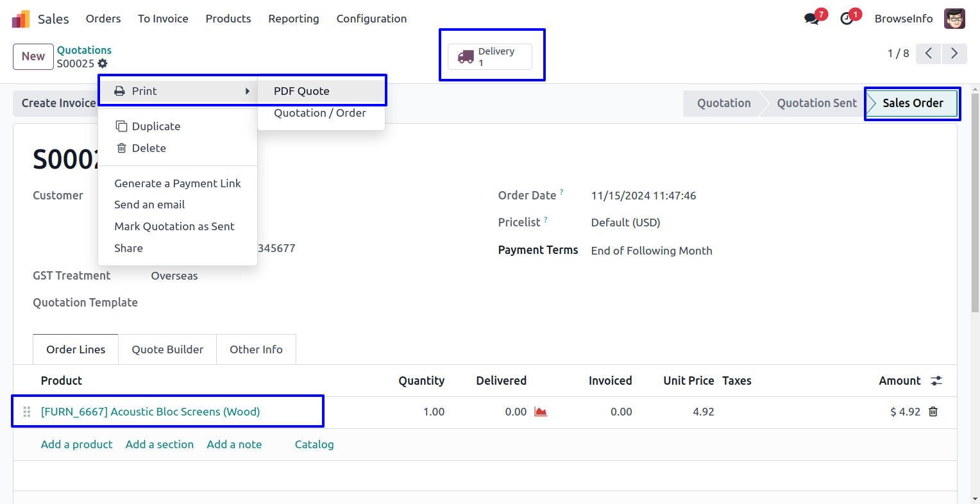Choose Generate a Payment Link
The width and height of the screenshot is (980, 504).
[178, 183]
